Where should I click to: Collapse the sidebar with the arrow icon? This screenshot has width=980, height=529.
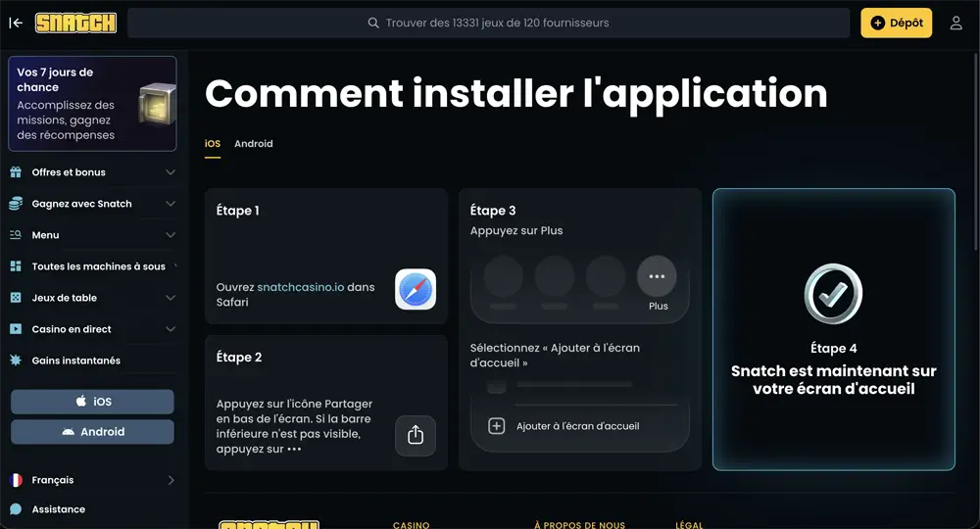(x=16, y=24)
